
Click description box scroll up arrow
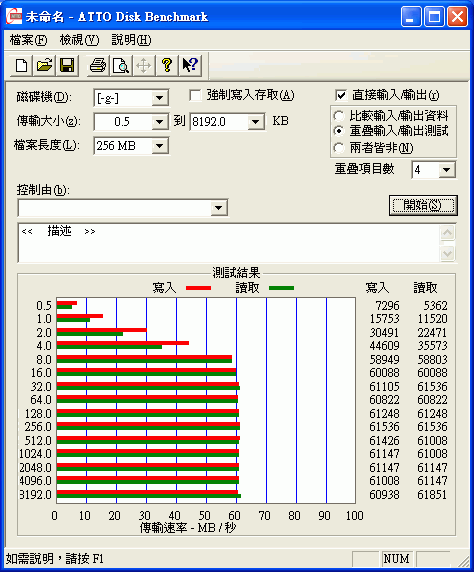[447, 233]
